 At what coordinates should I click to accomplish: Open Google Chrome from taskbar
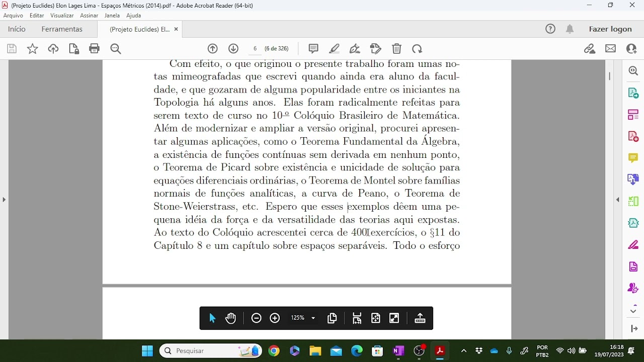pos(274,351)
